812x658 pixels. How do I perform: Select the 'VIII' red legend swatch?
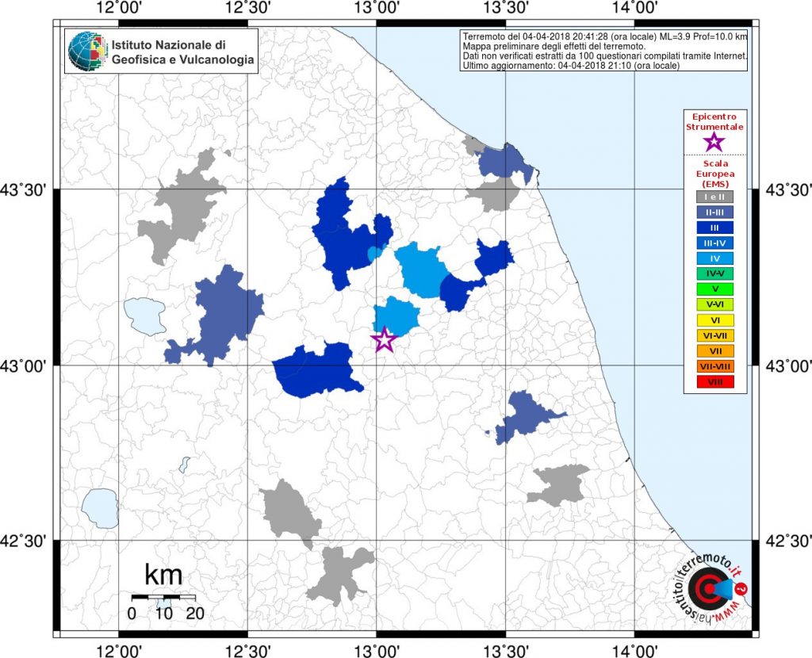[715, 383]
